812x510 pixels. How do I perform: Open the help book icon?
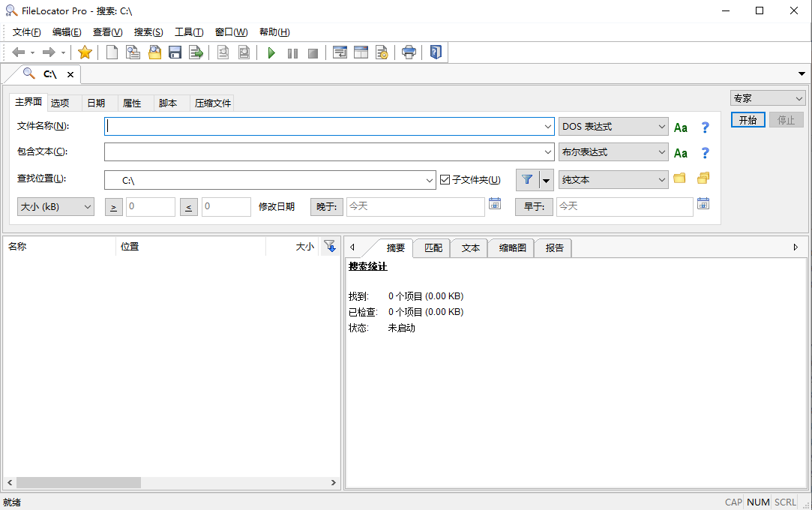pyautogui.click(x=436, y=52)
